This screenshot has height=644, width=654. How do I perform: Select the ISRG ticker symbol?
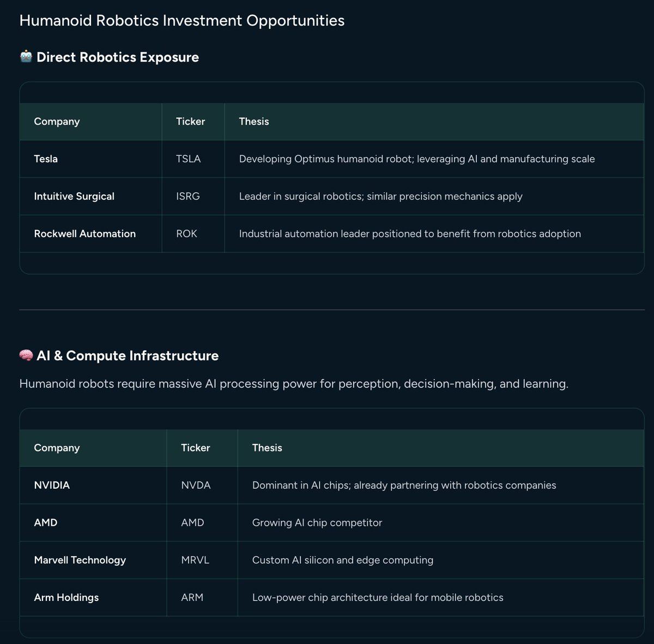pyautogui.click(x=188, y=196)
